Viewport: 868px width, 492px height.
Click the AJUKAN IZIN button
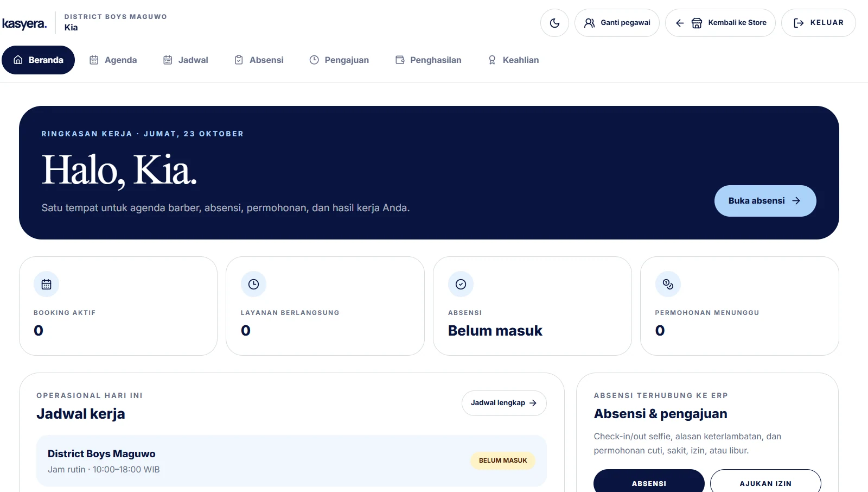765,482
